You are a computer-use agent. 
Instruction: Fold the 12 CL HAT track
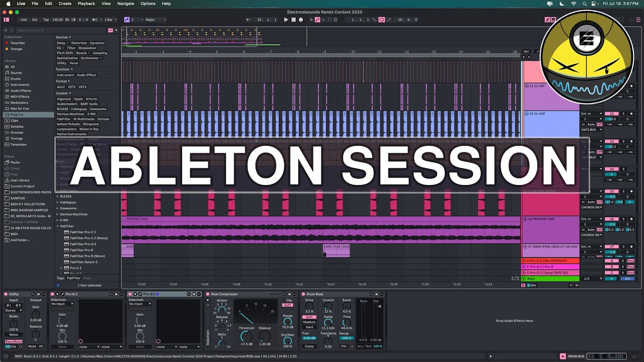point(527,114)
